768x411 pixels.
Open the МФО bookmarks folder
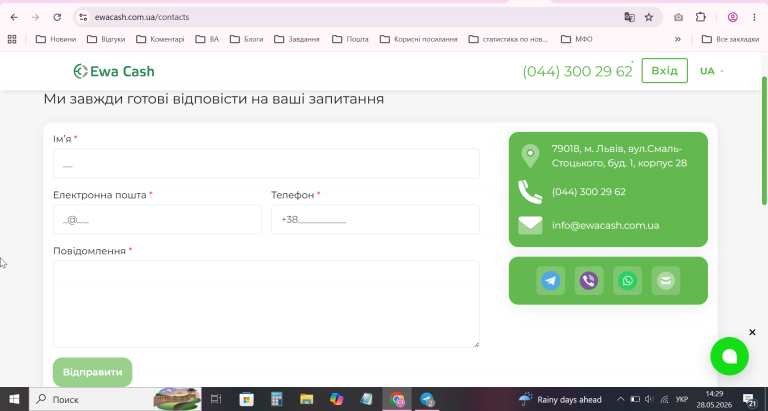[576, 39]
